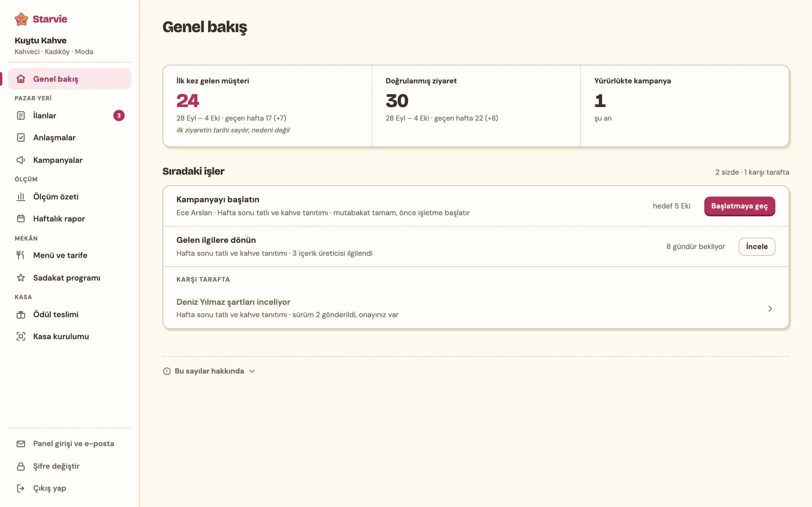Open the İlanlar list icon
Viewport: 812px width, 507px height.
21,116
